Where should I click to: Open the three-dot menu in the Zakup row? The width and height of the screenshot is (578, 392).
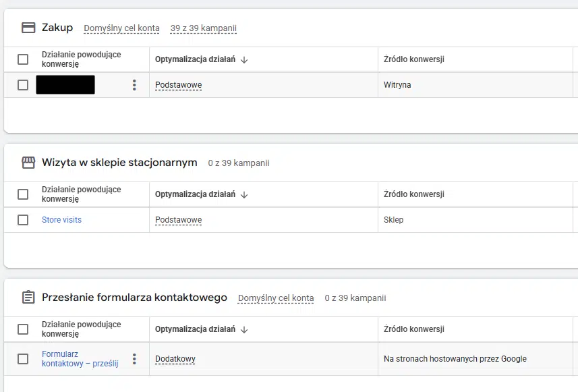pos(134,85)
